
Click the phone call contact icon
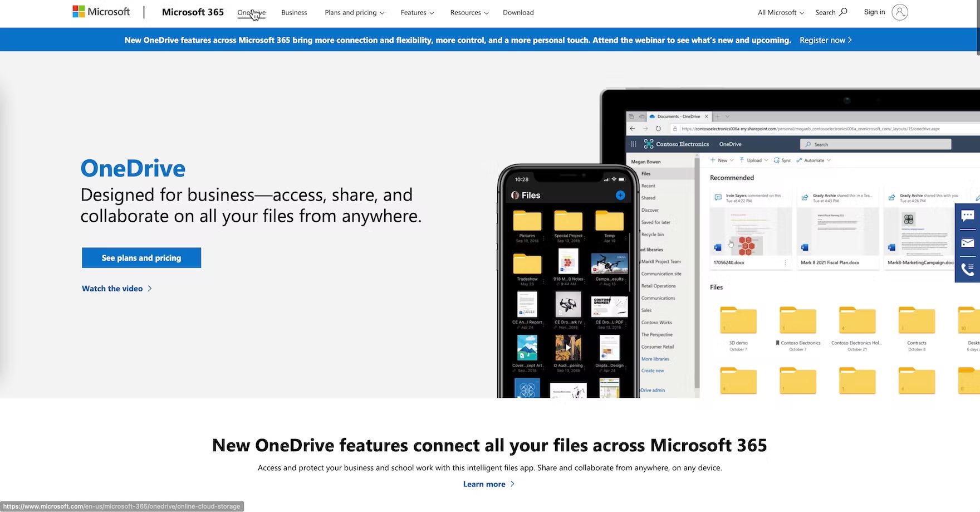pyautogui.click(x=968, y=270)
